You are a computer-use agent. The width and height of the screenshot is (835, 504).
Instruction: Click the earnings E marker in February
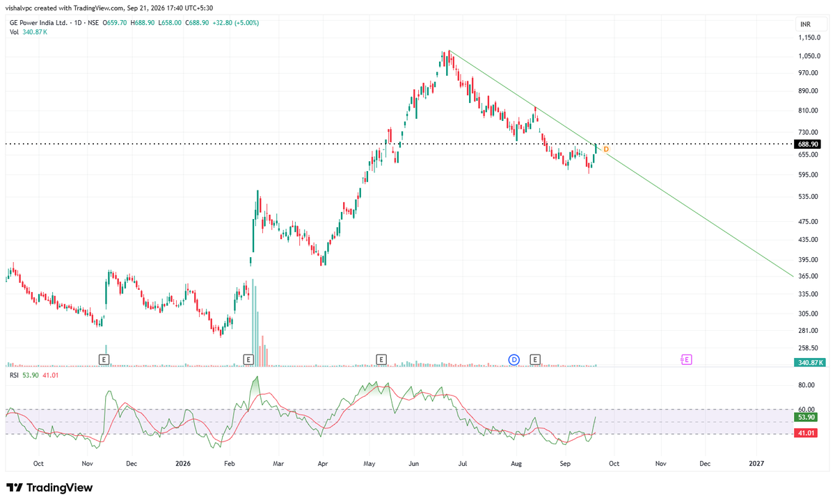[x=248, y=359]
